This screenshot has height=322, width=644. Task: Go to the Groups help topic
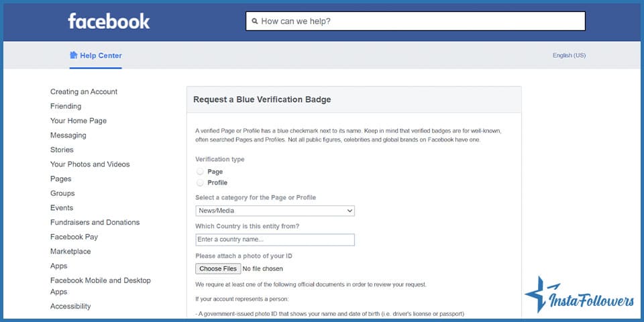pos(62,193)
